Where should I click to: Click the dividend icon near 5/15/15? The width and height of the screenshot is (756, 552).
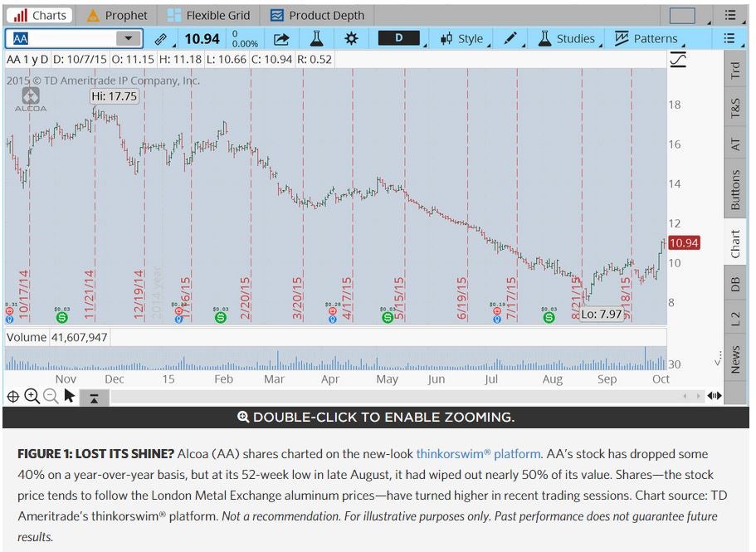tap(388, 317)
